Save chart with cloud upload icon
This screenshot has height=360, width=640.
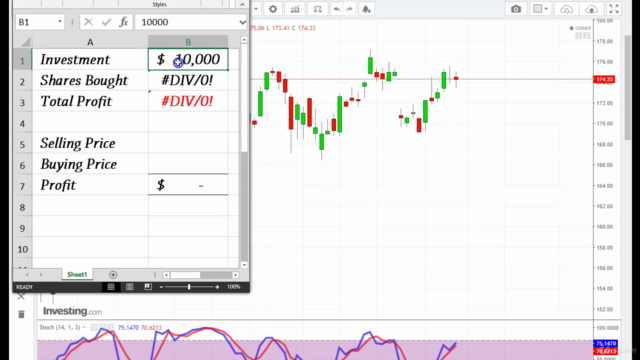(591, 9)
